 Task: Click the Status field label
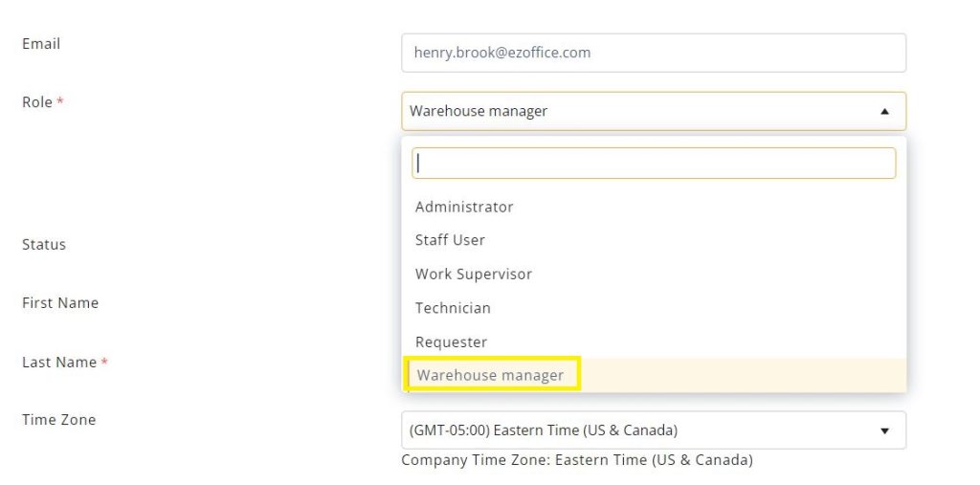[44, 244]
